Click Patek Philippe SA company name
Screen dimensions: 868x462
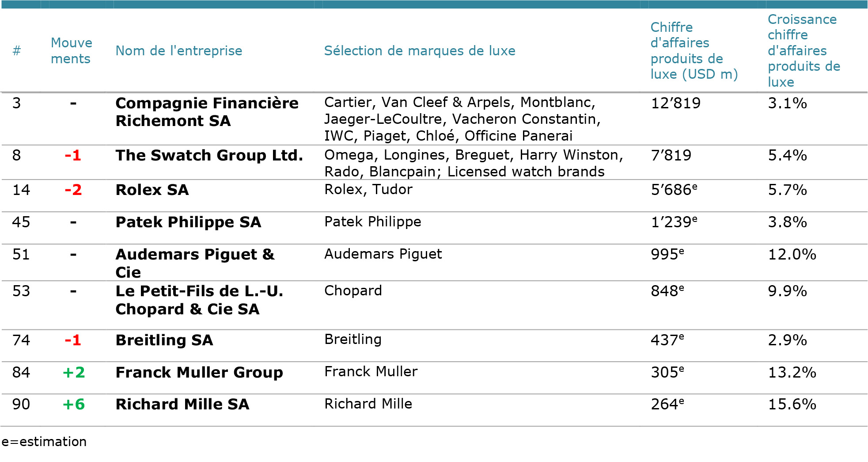tap(188, 222)
